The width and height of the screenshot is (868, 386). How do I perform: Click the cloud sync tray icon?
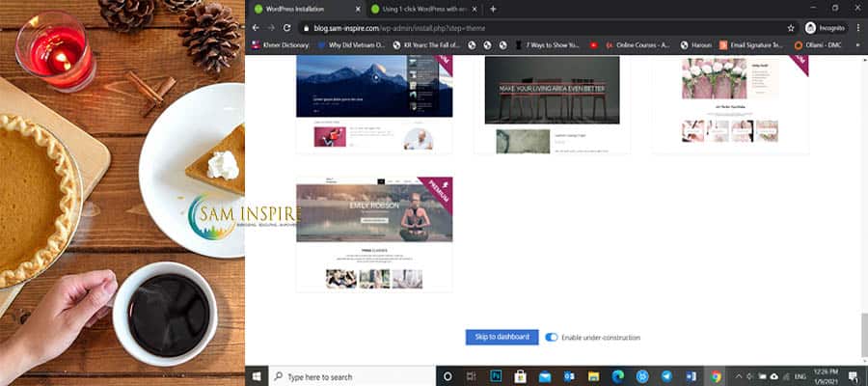[773, 376]
